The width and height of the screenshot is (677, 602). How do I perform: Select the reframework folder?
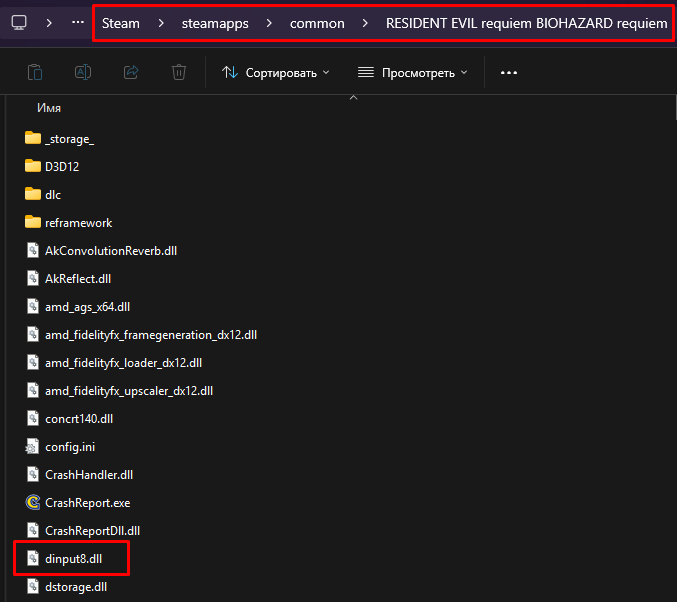(78, 222)
